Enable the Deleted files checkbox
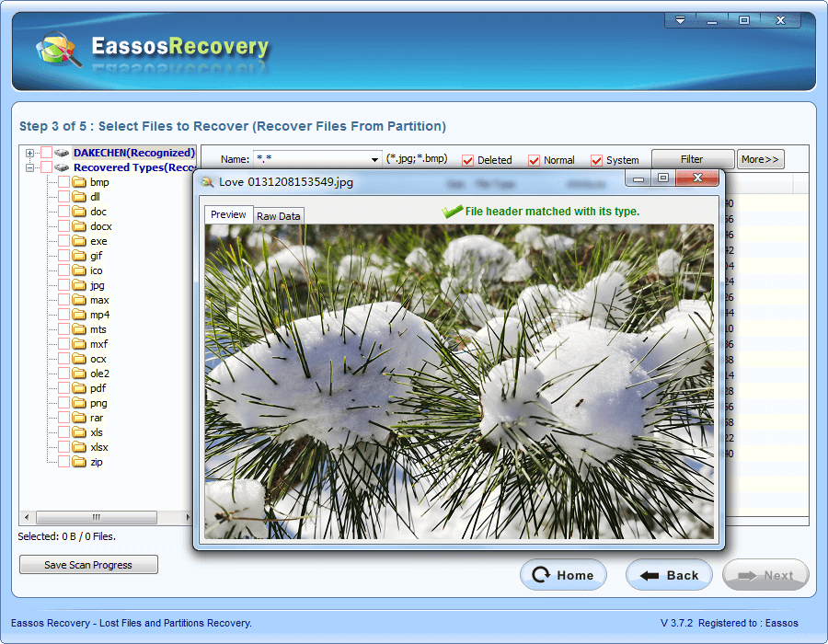 click(468, 159)
